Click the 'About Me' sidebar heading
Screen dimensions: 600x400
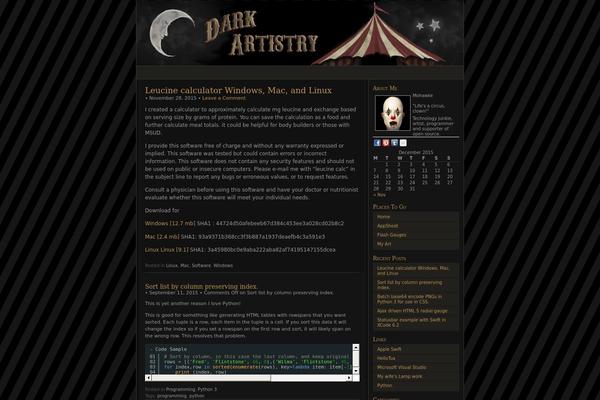(x=385, y=88)
